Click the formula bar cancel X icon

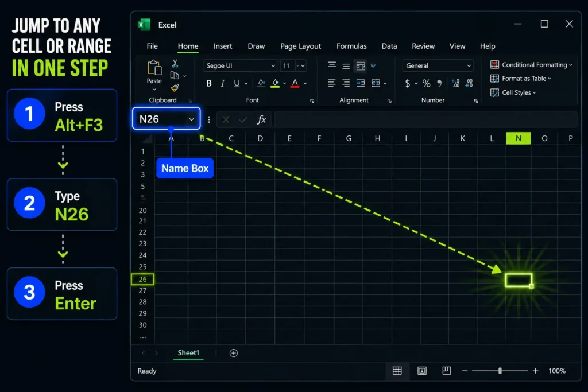(x=225, y=119)
